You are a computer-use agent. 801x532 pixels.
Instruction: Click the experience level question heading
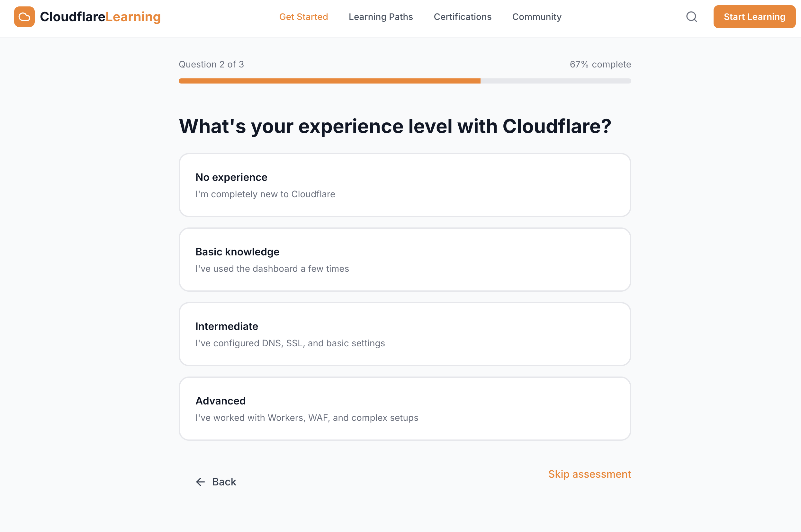click(395, 126)
